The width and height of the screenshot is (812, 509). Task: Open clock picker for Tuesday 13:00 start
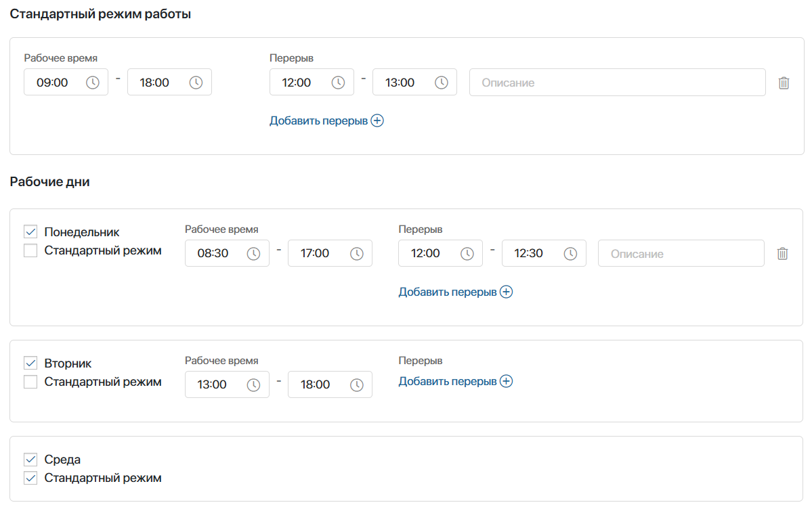coord(253,384)
